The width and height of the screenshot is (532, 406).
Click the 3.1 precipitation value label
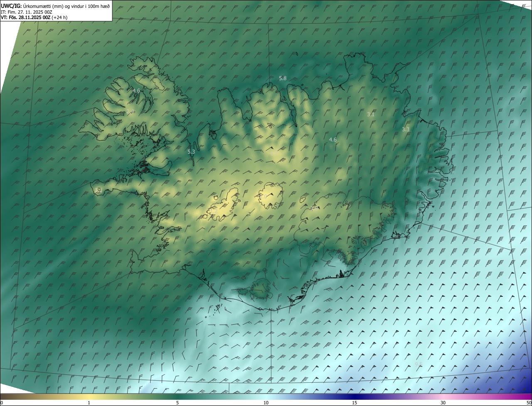coord(371,114)
